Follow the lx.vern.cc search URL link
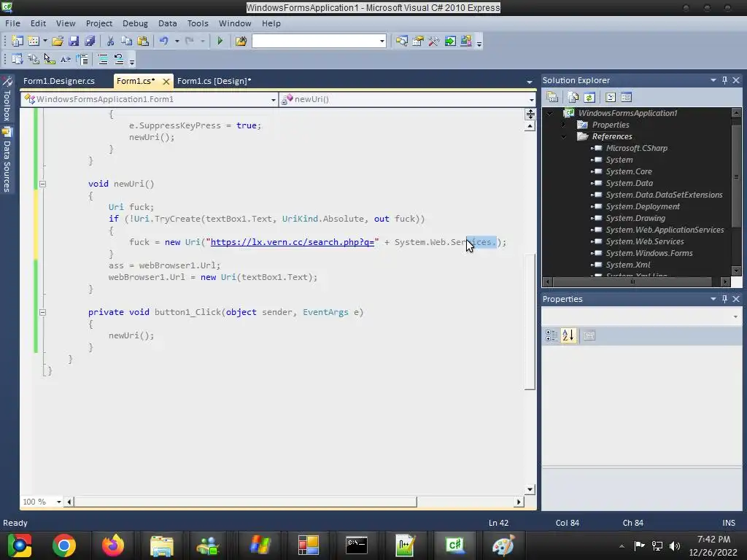The image size is (747, 560). tap(293, 242)
